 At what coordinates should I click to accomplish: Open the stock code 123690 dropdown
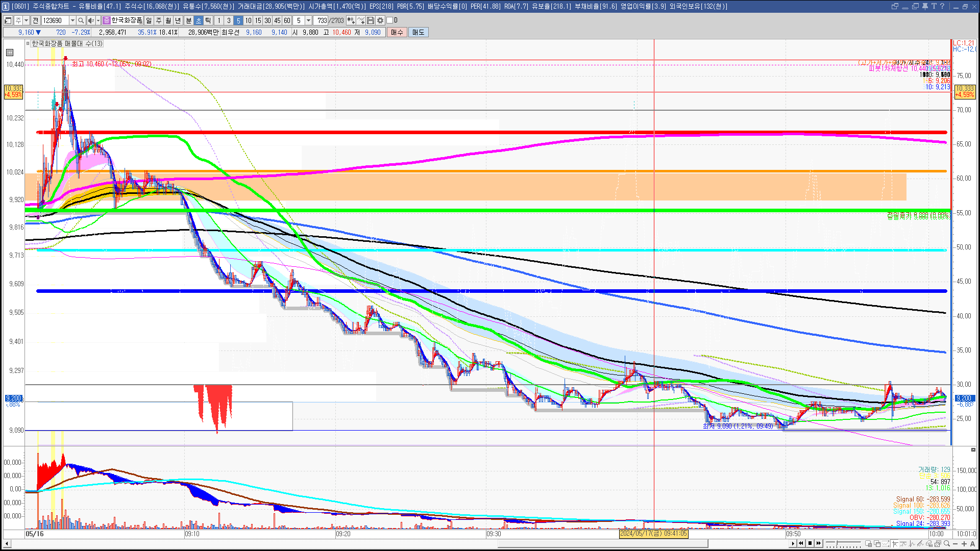click(72, 20)
